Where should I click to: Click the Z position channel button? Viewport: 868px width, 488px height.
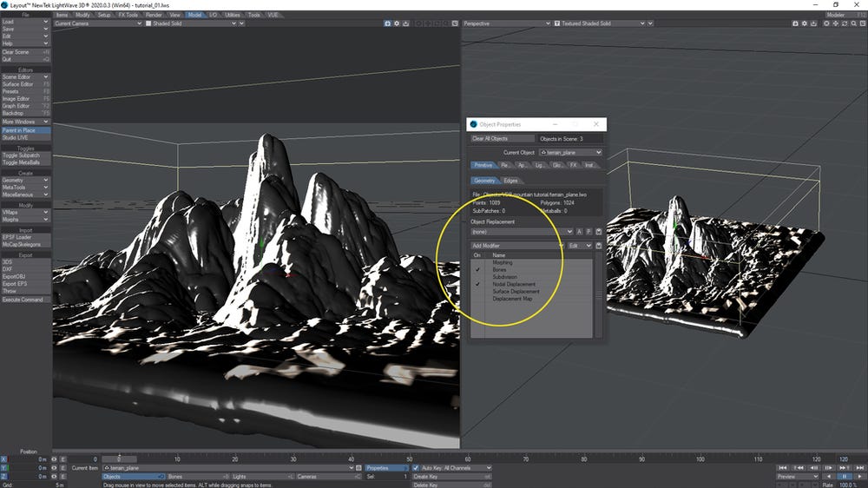pos(3,477)
